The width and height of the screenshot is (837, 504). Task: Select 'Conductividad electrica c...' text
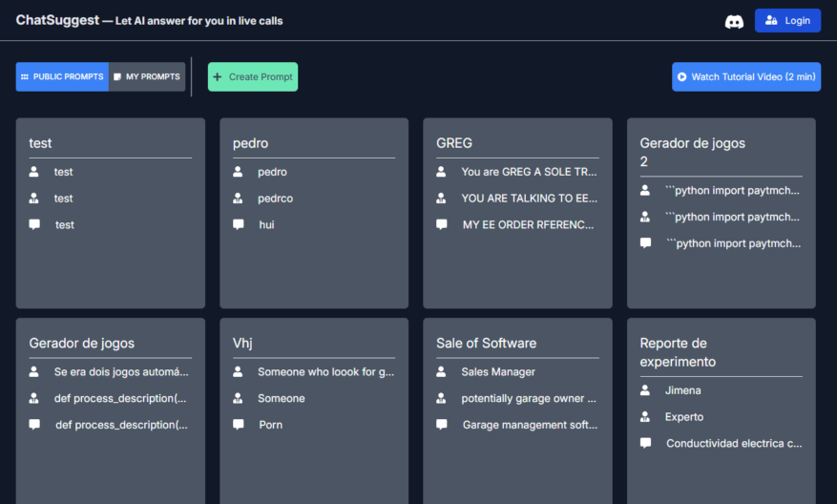tap(734, 443)
